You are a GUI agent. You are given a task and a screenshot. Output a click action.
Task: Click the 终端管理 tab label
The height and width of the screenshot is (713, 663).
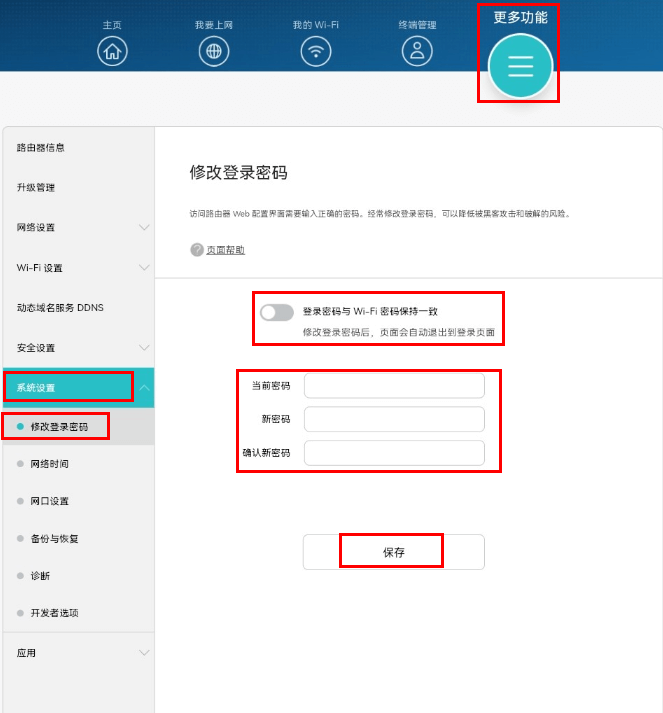(x=417, y=25)
